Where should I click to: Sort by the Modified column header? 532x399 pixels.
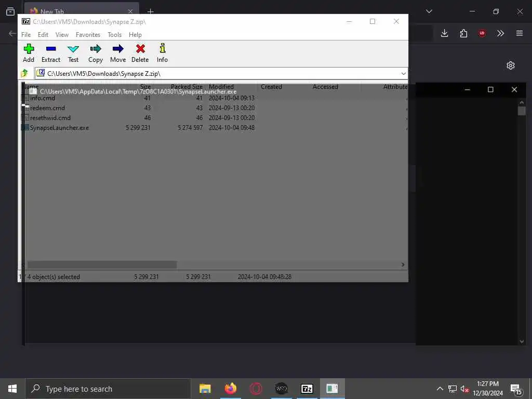coord(221,87)
